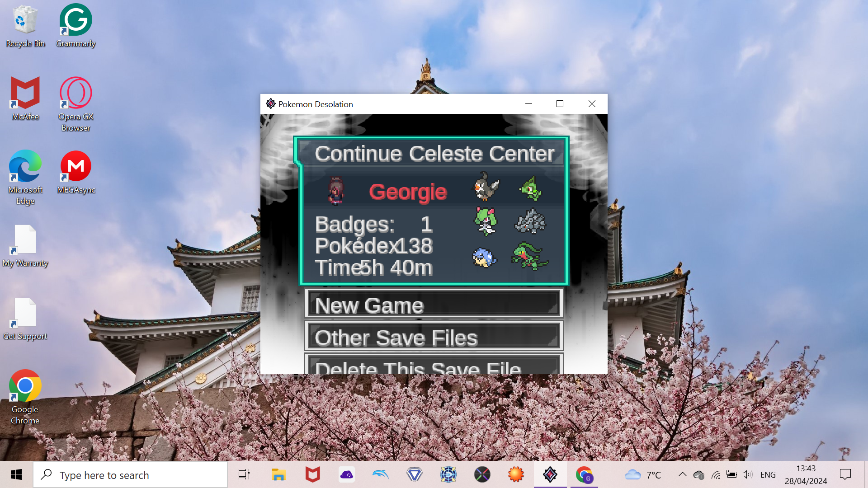
Task: Click the taskbar search box
Action: pos(130,475)
